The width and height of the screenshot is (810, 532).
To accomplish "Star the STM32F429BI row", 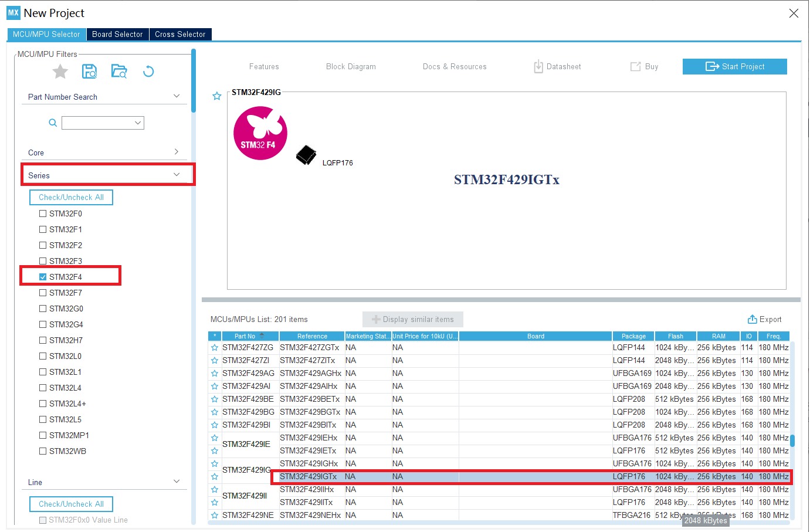I will click(x=215, y=425).
